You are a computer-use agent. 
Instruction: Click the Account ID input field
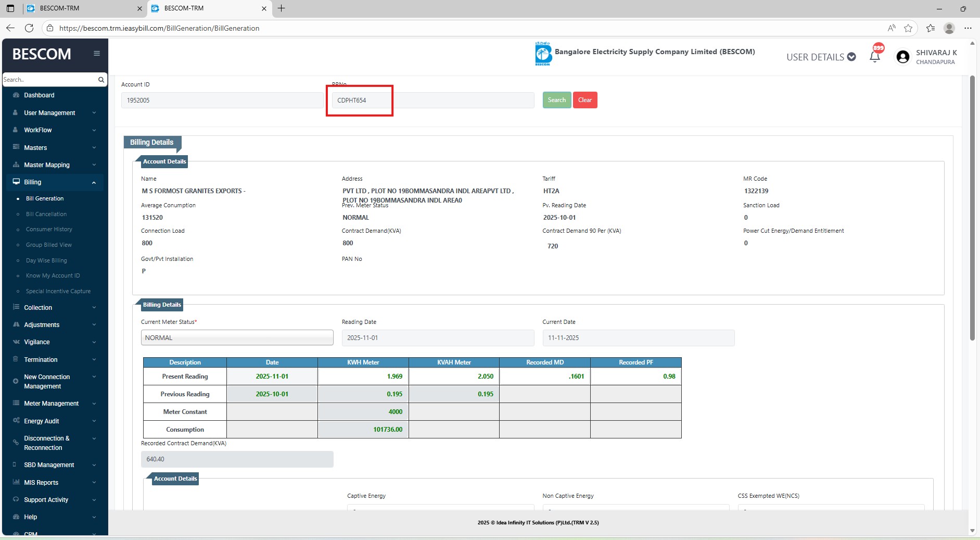[x=222, y=101]
